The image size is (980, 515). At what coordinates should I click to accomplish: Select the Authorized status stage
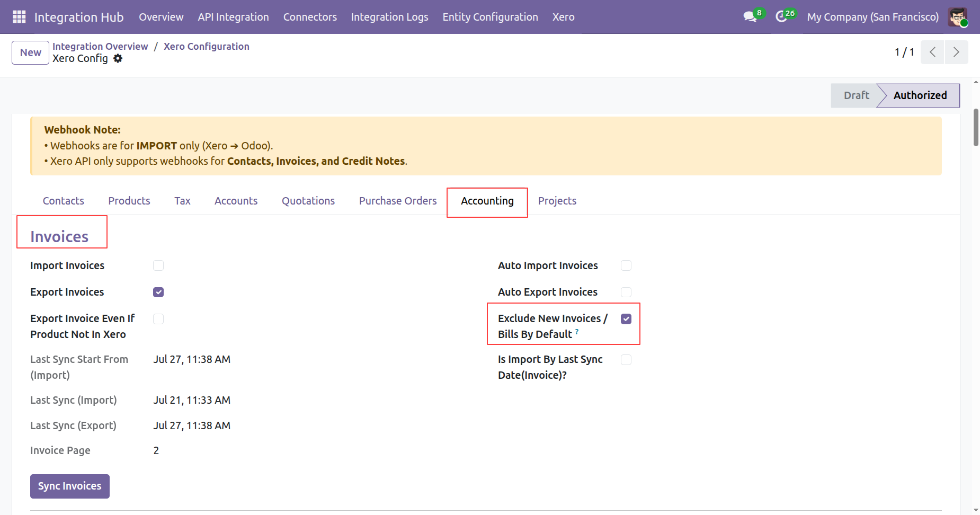coord(920,95)
